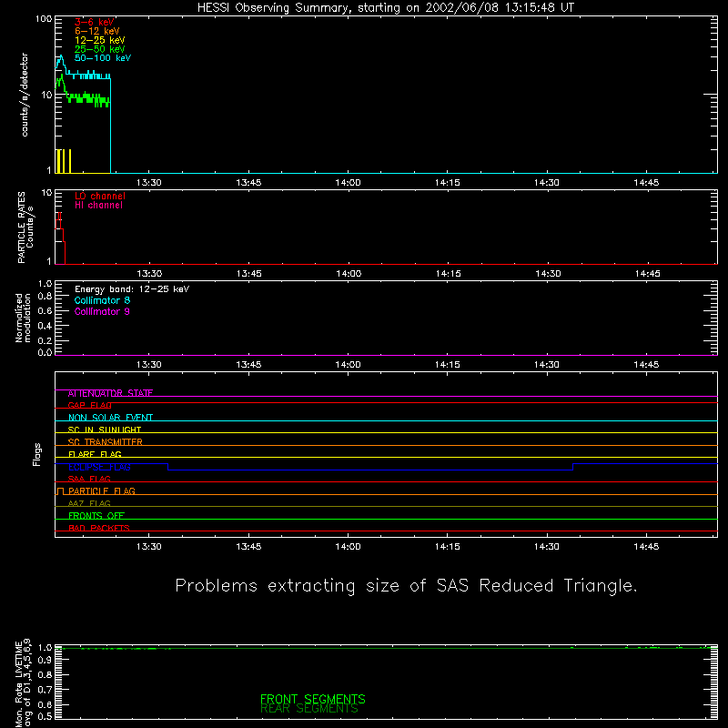Click the SC IN SUNLIGHT flag label
This screenshot has height=728, width=728.
pos(105,430)
